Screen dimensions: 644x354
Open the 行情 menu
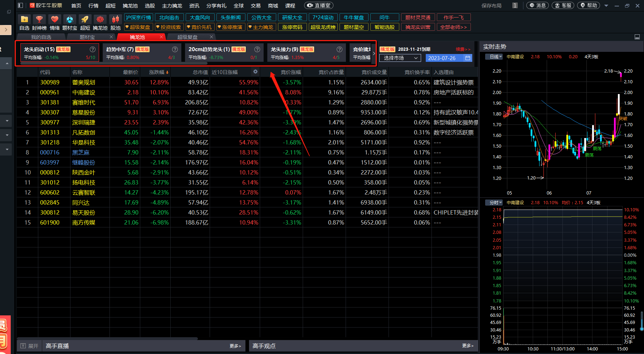(93, 6)
